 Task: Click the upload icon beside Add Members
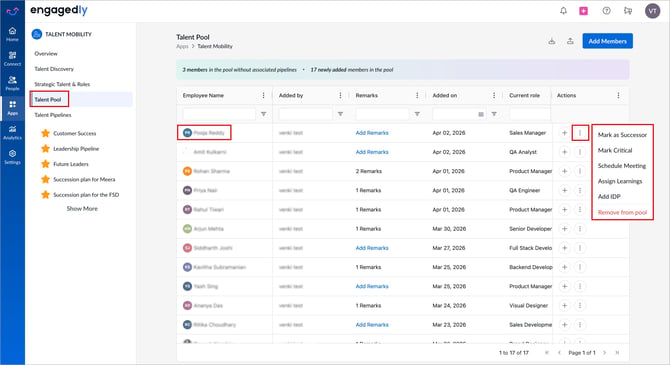pos(570,41)
